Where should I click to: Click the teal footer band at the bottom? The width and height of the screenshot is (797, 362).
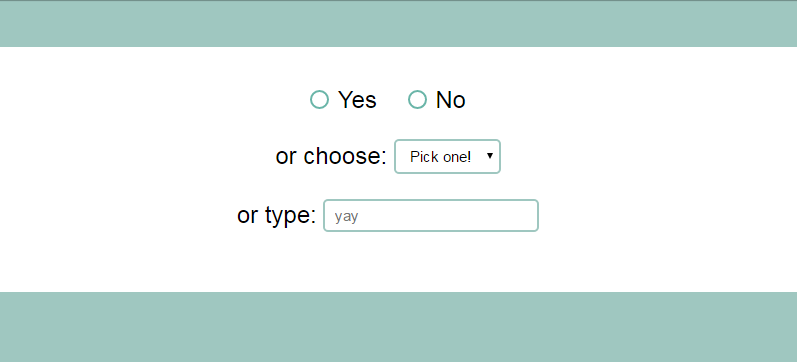point(398,327)
